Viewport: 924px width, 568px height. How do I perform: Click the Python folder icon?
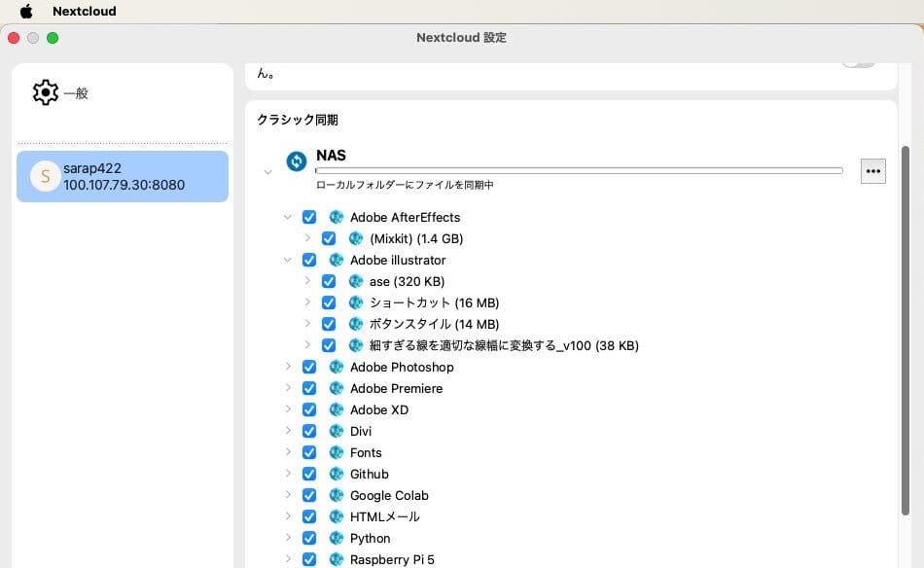(x=337, y=538)
